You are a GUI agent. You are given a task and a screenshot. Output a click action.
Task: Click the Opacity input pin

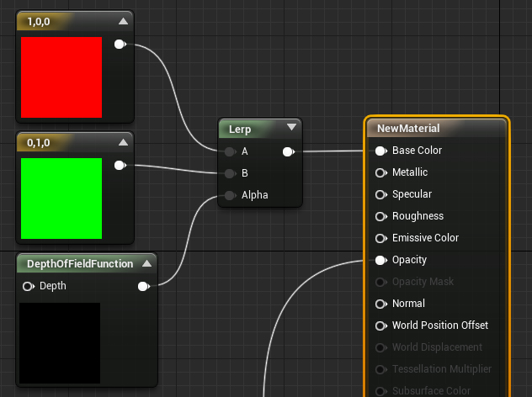pyautogui.click(x=381, y=261)
